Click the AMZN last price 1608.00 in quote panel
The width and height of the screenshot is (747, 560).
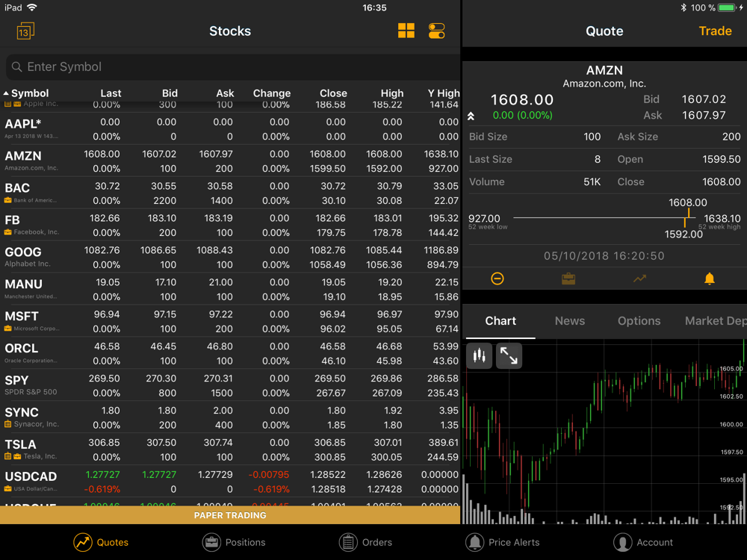click(521, 99)
